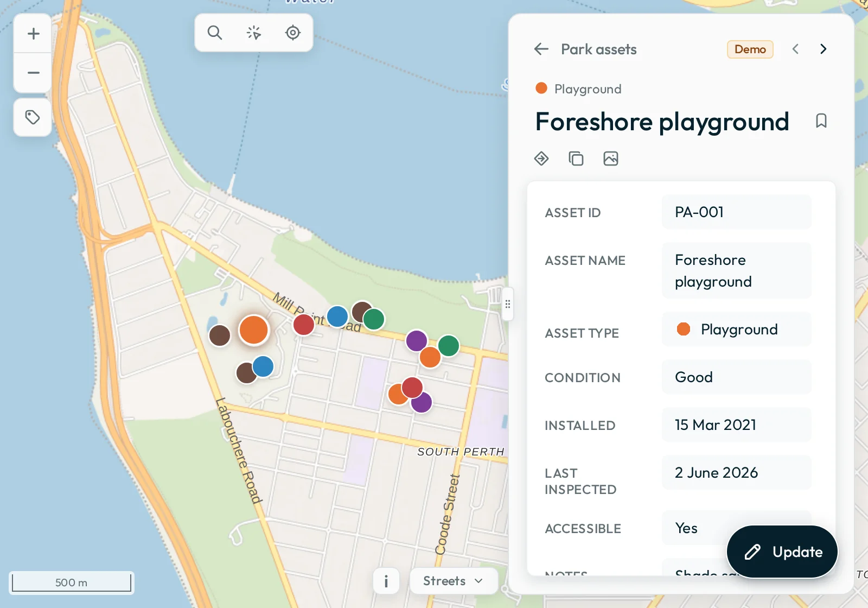Screen dimensions: 868x608
Task: Open the Streets basemap dropdown
Action: coord(454,581)
